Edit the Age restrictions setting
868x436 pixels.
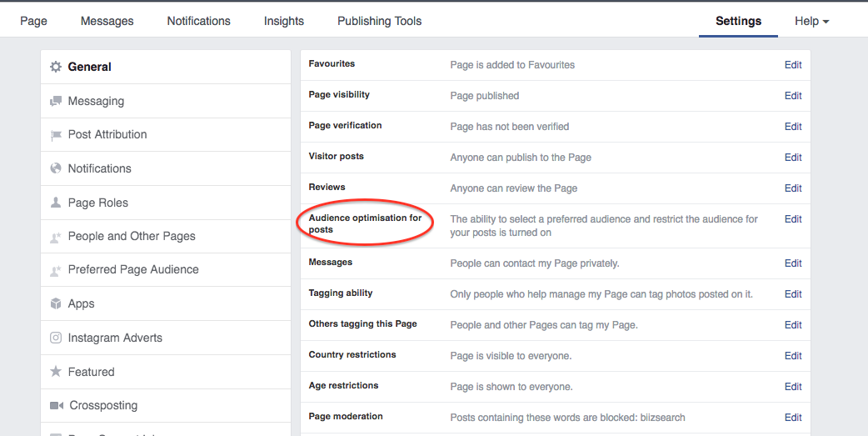click(793, 387)
